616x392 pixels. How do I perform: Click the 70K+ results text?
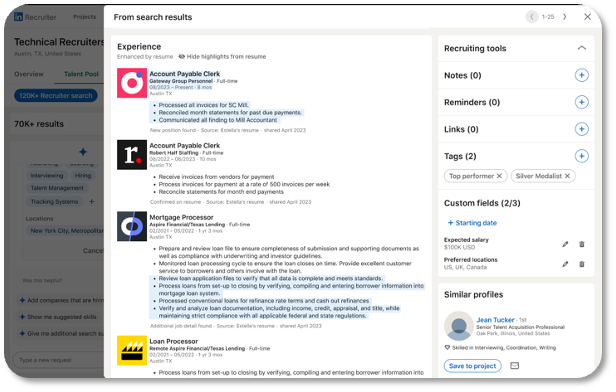pos(39,124)
